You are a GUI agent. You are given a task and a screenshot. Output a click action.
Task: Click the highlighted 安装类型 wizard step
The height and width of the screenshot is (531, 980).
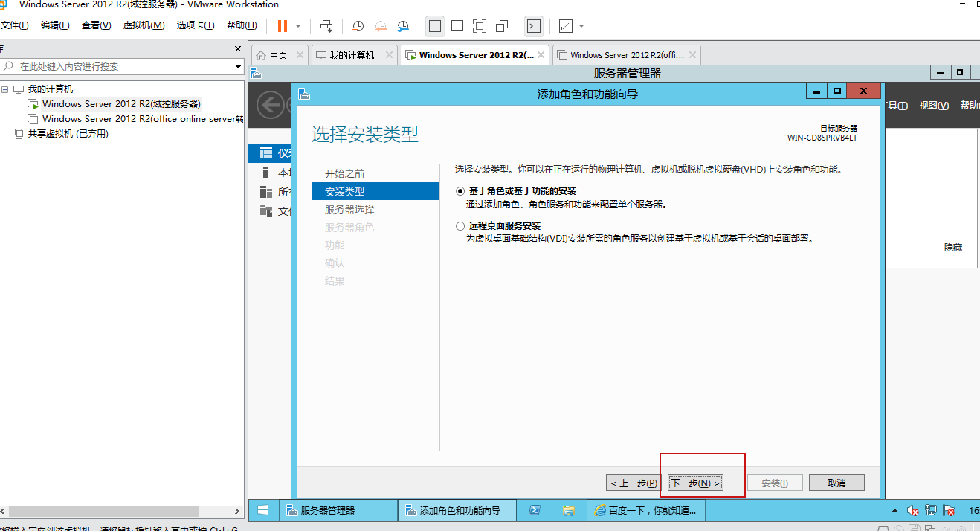(x=375, y=192)
